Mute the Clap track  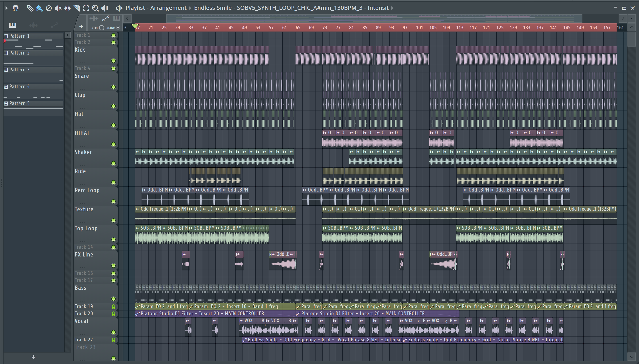[113, 106]
